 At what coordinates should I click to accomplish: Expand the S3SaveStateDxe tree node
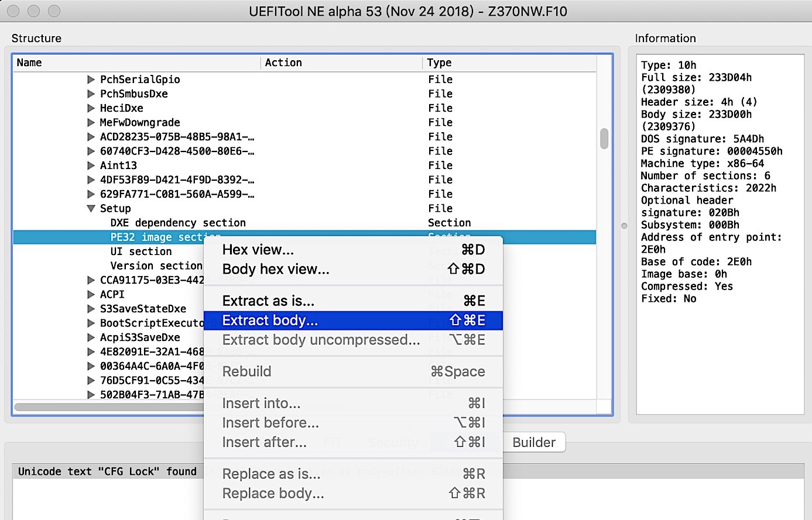pos(91,308)
